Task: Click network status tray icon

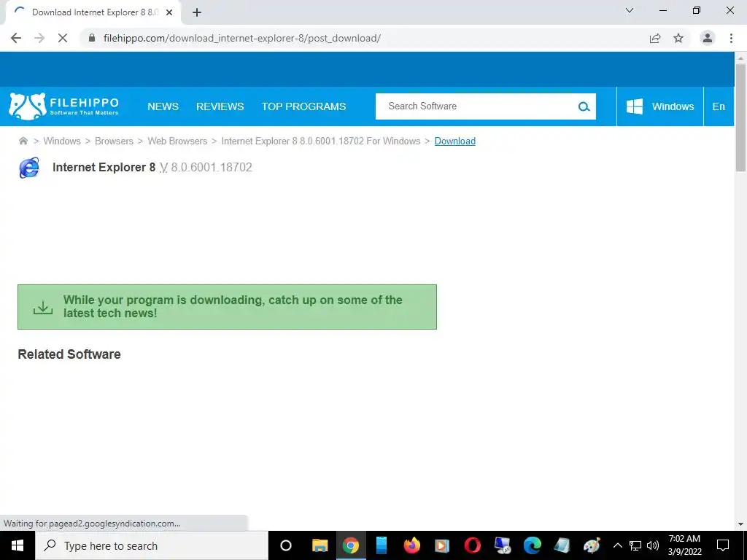Action: [635, 545]
